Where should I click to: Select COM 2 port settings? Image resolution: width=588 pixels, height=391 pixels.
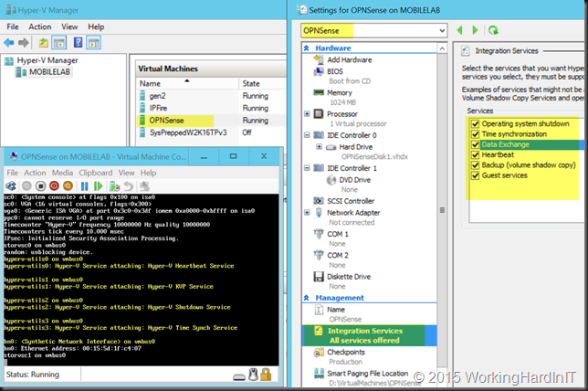point(338,256)
